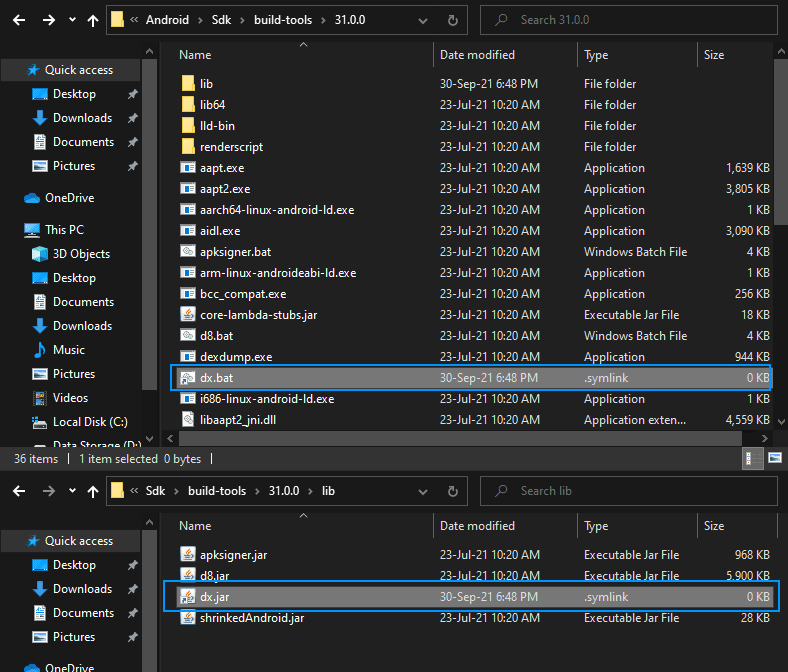Switch to details view in status bar

752,459
